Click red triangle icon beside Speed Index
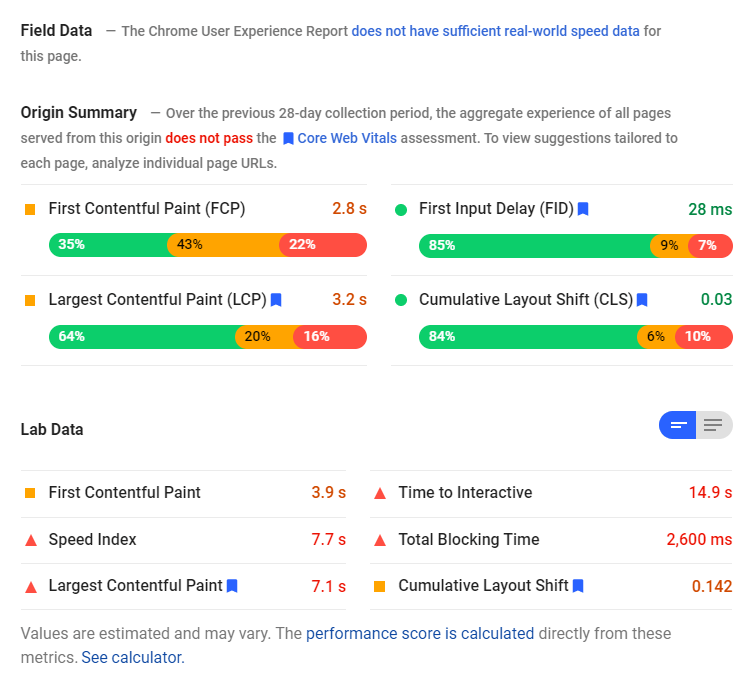 click(x=30, y=540)
